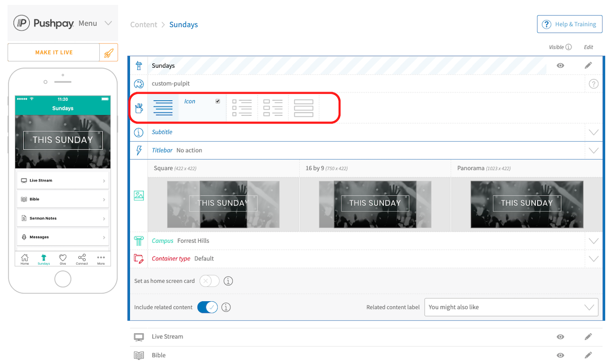Click the red Container type scroll icon

pyautogui.click(x=139, y=258)
